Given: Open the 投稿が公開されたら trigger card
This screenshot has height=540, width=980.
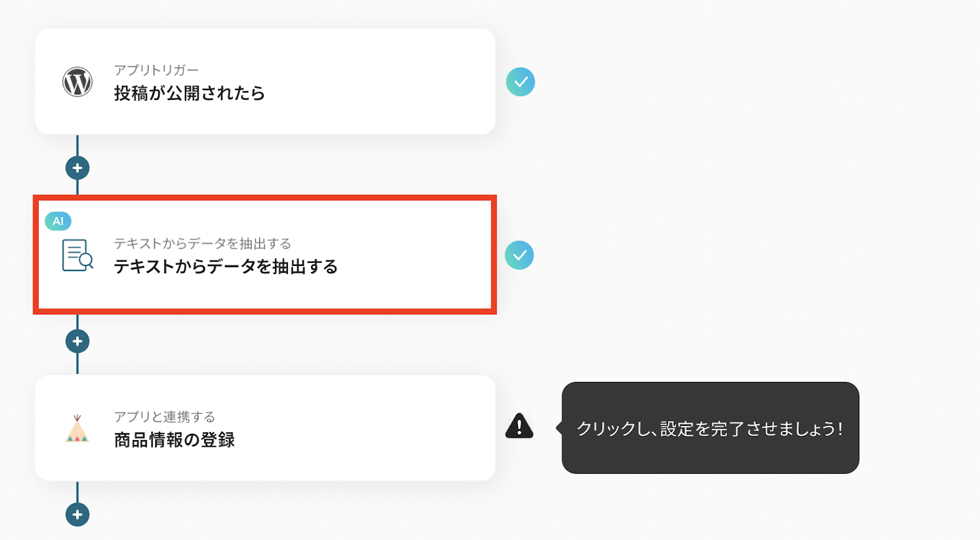Looking at the screenshot, I should 265,82.
